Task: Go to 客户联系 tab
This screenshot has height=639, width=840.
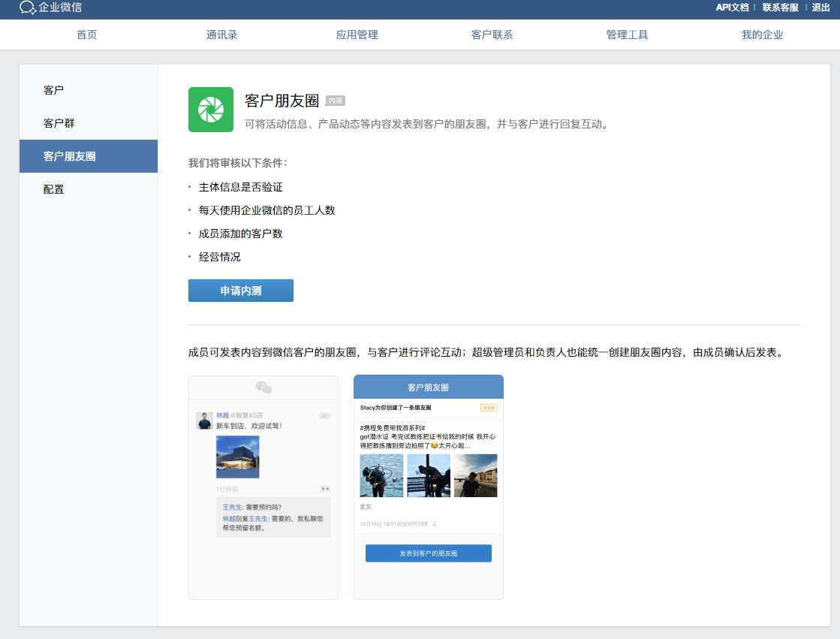Action: (492, 35)
